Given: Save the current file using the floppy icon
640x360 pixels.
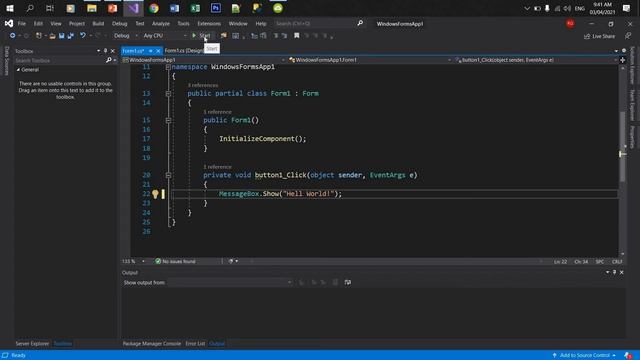Looking at the screenshot, I should (61, 36).
